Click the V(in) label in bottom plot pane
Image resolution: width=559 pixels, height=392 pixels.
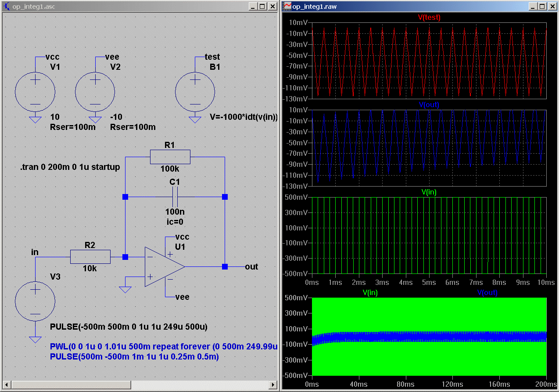370,292
